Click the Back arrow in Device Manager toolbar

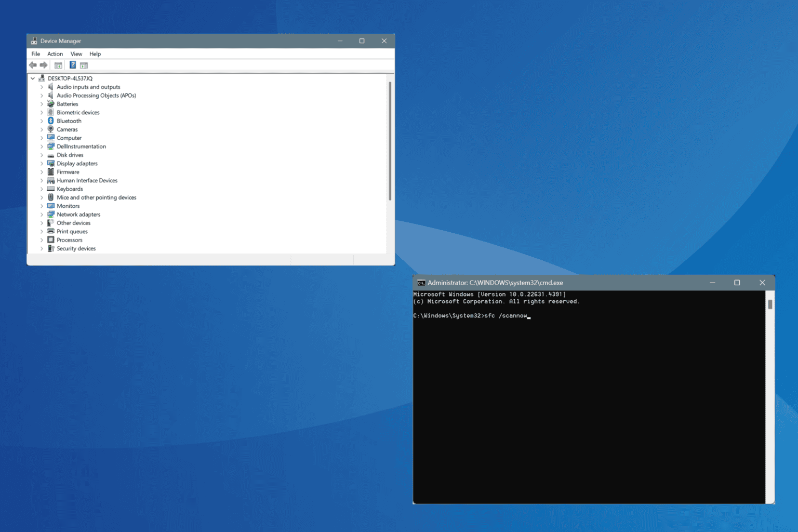[33, 65]
